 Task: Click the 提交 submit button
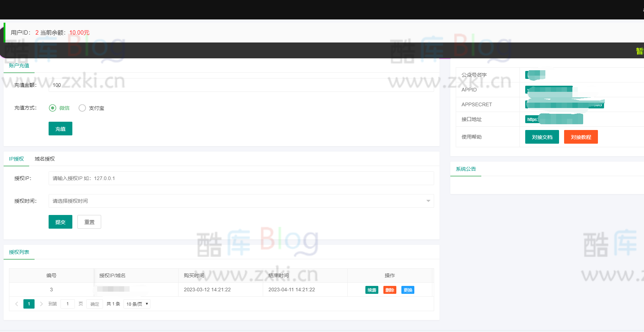60,221
